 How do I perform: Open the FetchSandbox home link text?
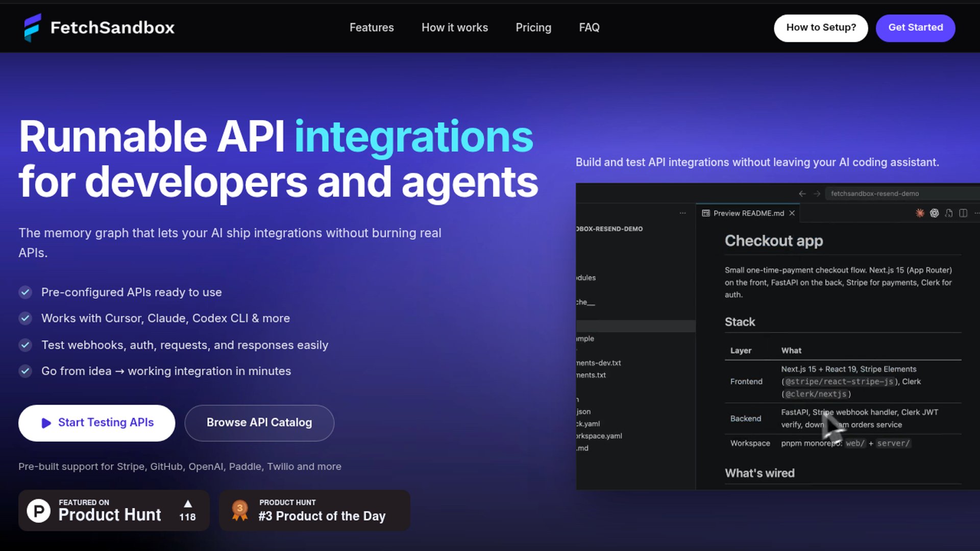point(112,28)
